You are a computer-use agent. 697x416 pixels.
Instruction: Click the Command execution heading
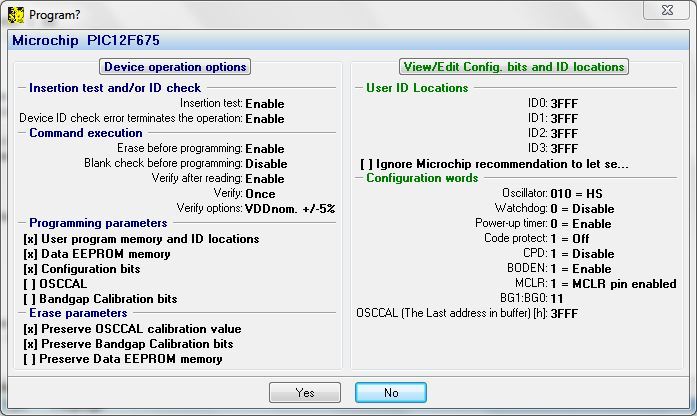click(86, 133)
